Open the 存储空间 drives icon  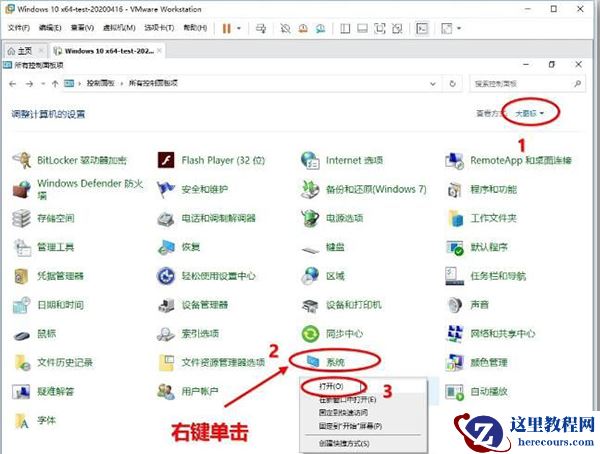(21, 218)
